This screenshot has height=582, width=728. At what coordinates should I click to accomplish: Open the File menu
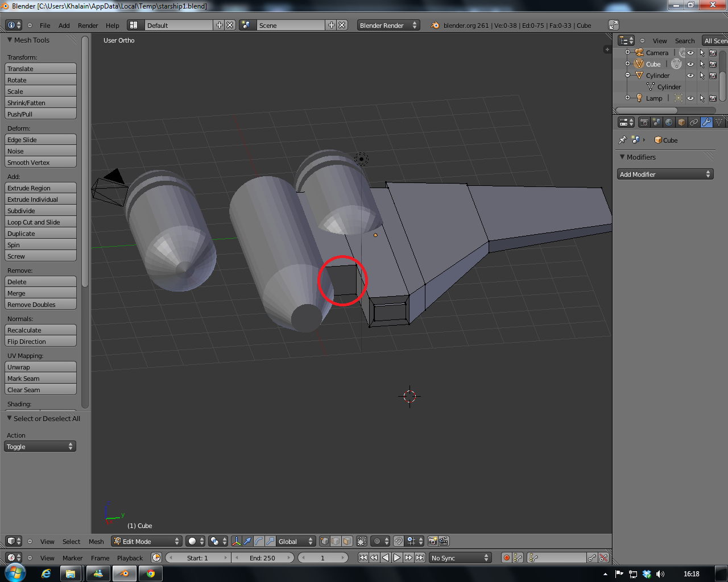45,25
